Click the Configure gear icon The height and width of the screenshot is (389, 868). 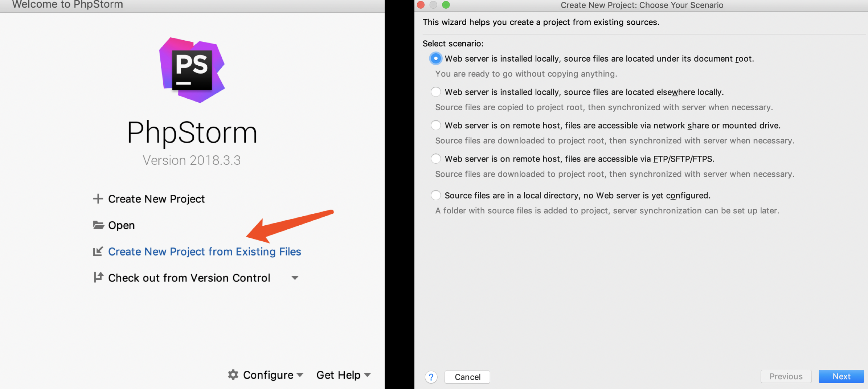tap(233, 374)
